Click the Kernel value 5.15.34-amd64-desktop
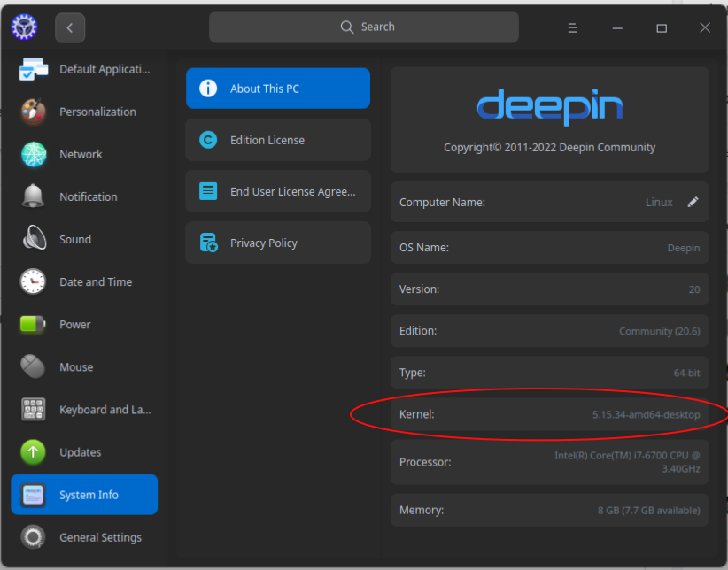This screenshot has height=570, width=728. (646, 414)
